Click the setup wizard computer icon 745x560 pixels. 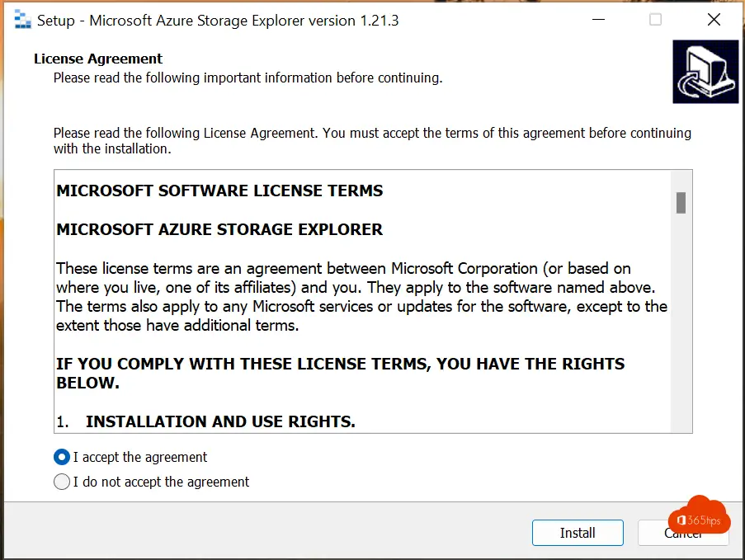pyautogui.click(x=705, y=72)
